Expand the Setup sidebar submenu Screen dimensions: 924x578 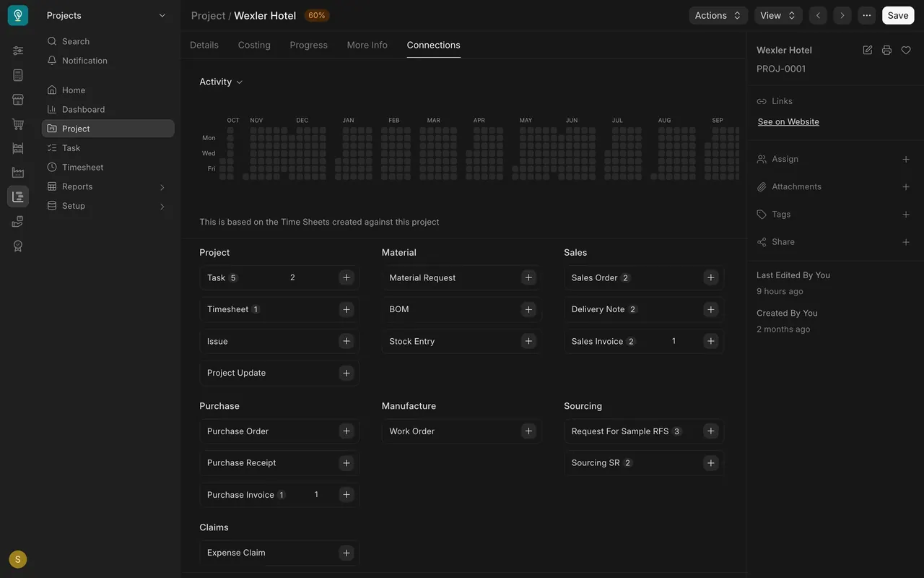tap(162, 207)
